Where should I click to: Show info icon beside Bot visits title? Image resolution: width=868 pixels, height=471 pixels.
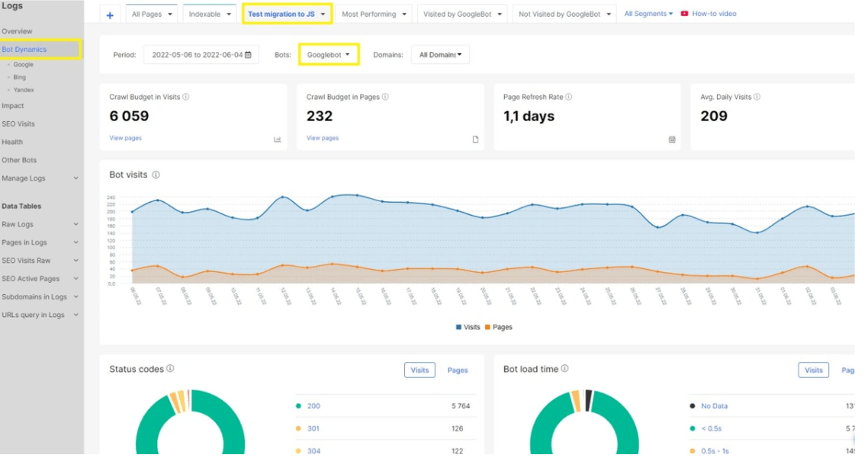pos(156,175)
